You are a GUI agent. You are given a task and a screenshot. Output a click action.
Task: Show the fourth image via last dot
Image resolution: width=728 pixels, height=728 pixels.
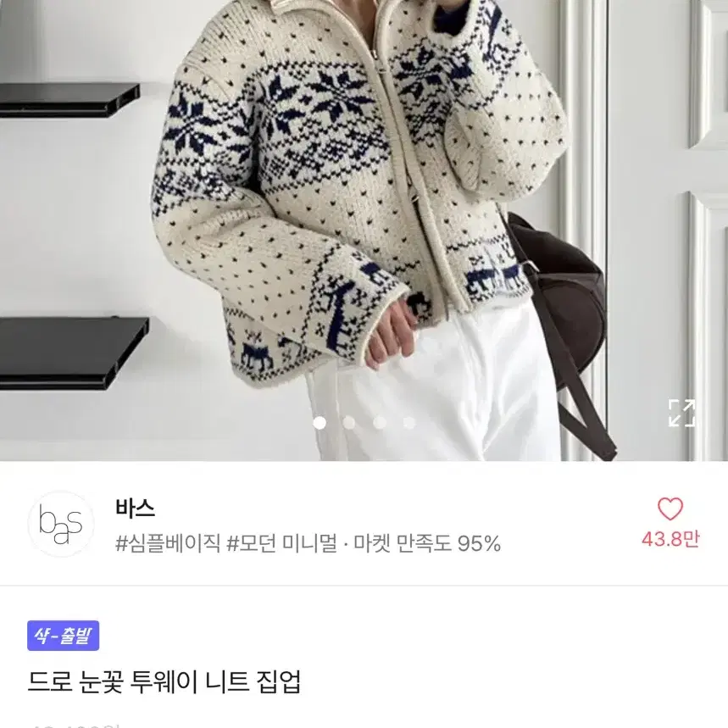[409, 423]
